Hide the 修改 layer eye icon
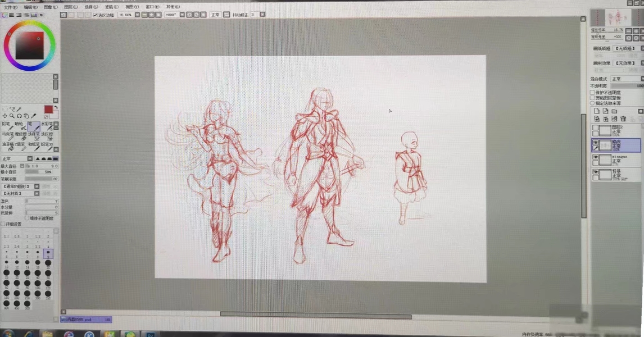This screenshot has height=337, width=644. [x=595, y=143]
